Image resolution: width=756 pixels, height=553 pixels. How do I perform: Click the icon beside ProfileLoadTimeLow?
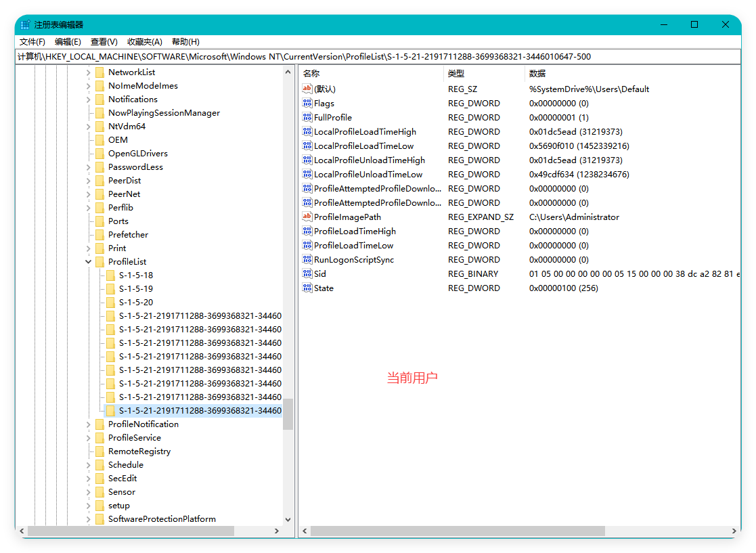tap(307, 245)
